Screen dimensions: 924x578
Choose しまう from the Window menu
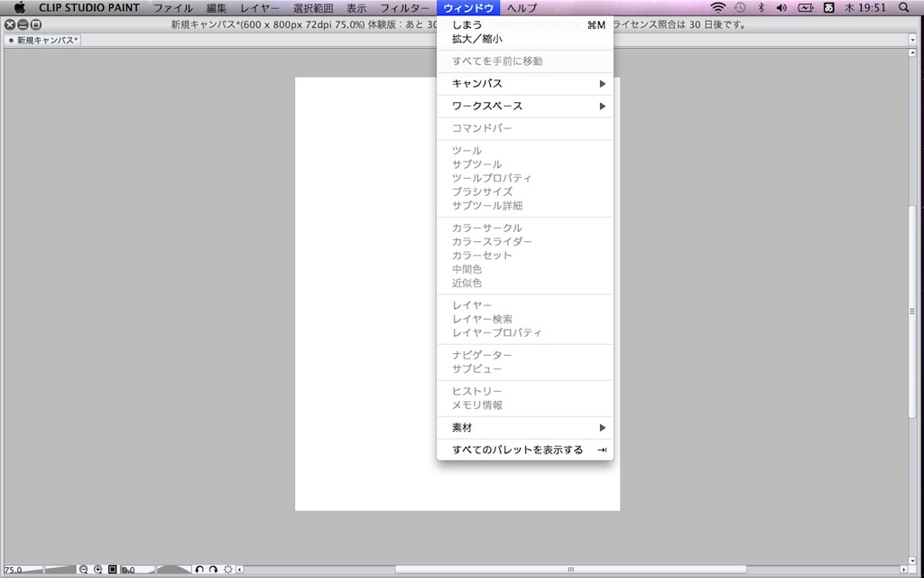[524, 24]
